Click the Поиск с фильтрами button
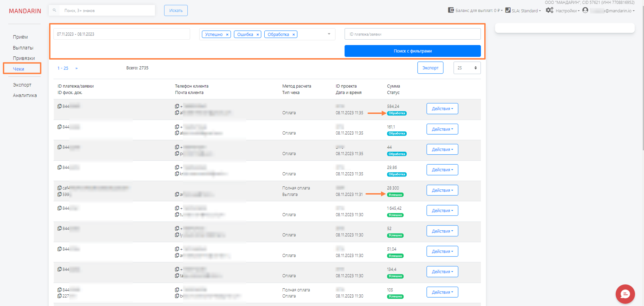The image size is (644, 306). (x=412, y=51)
